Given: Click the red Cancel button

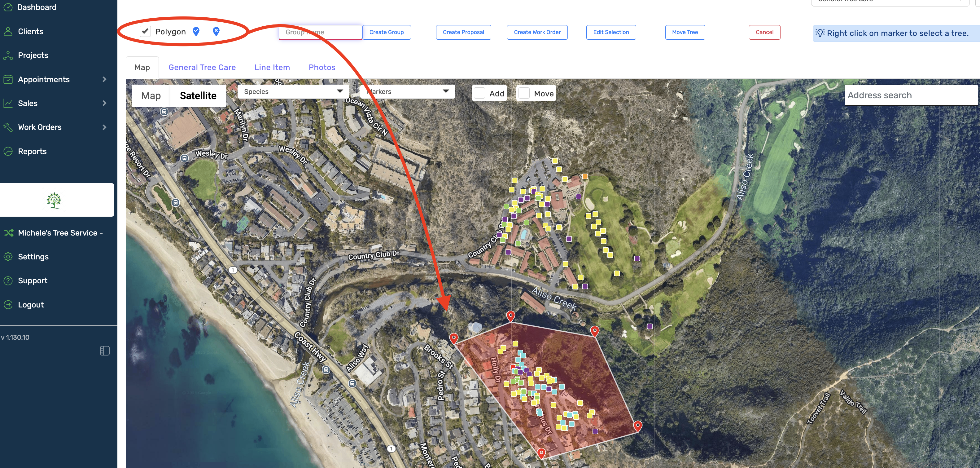Looking at the screenshot, I should coord(764,32).
